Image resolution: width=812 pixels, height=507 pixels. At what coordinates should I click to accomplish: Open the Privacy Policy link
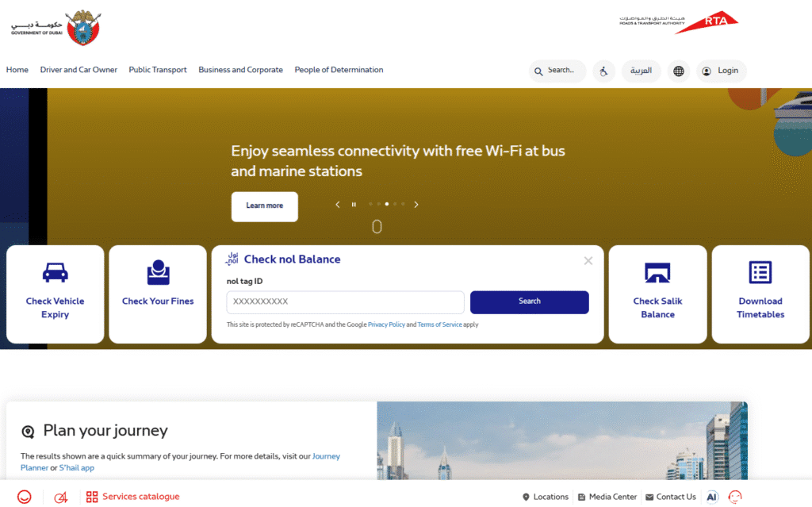(386, 325)
